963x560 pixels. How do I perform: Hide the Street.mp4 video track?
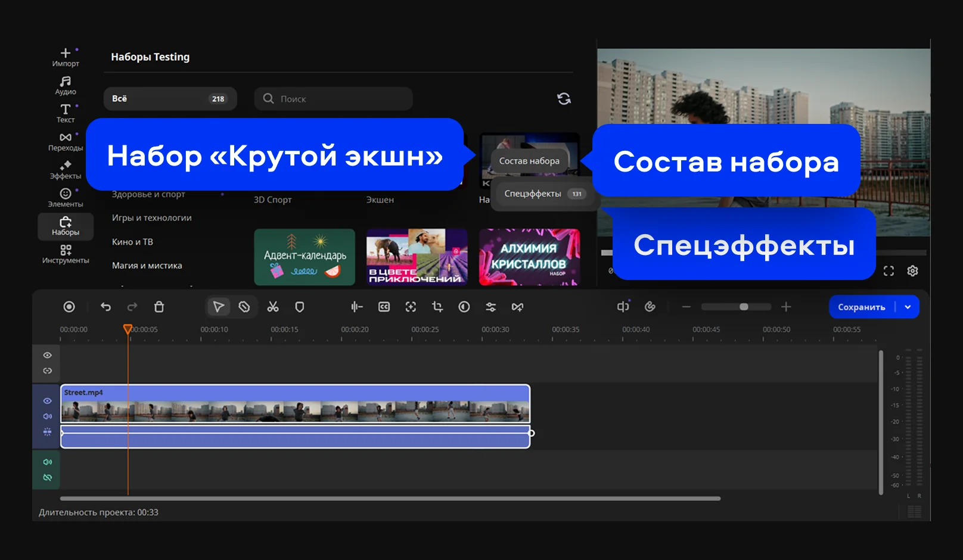(x=48, y=401)
